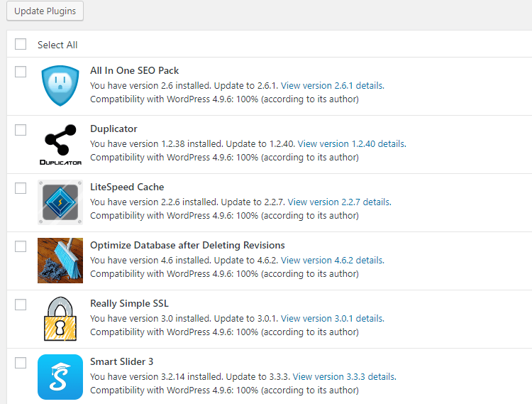Open View version 1.2.40 details link

click(351, 143)
